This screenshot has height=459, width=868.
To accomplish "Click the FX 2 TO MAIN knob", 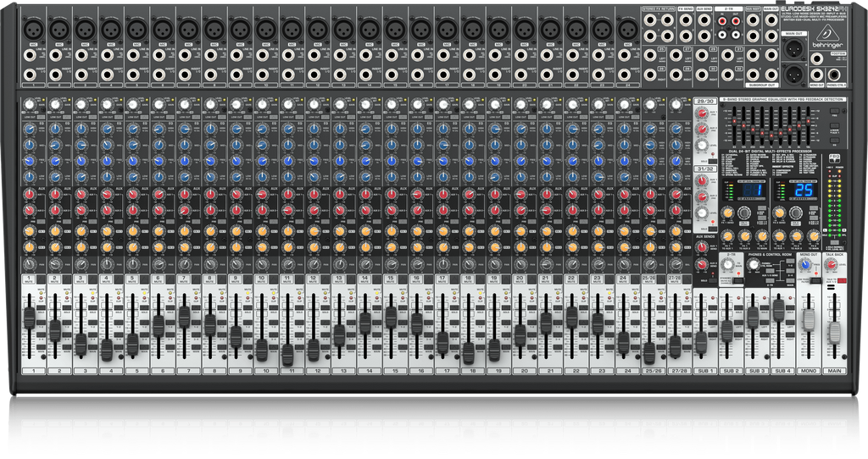I will tap(814, 235).
